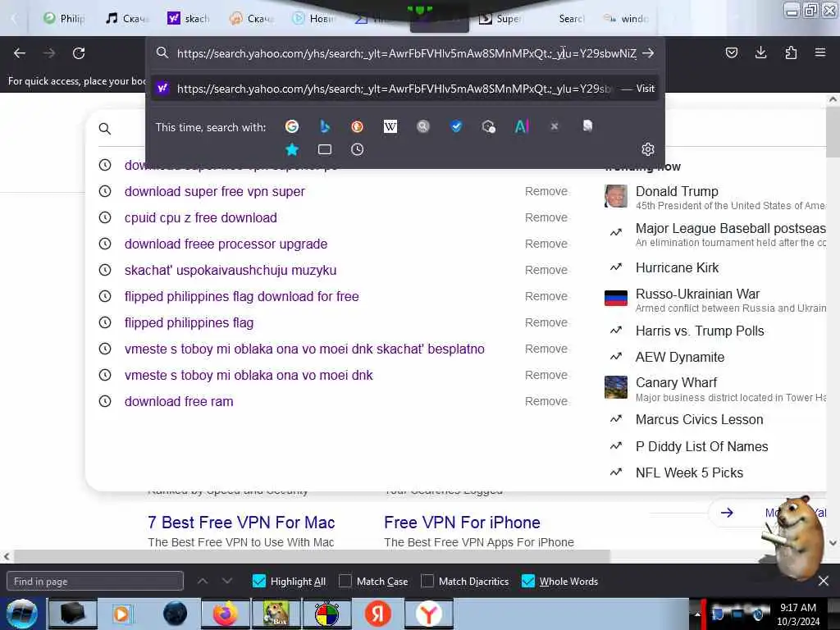Screen dimensions: 840x630
Task: Click the Go arrow in URL bar
Action: click(x=648, y=53)
